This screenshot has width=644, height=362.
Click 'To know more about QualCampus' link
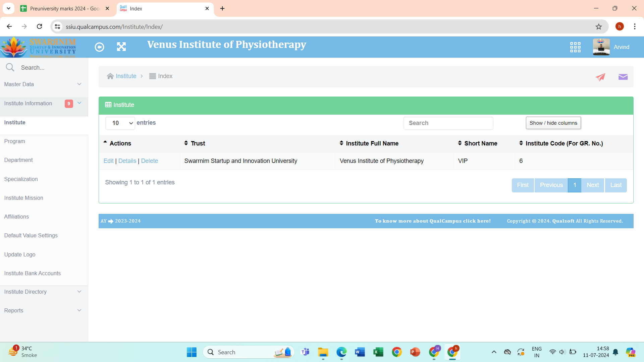433,221
